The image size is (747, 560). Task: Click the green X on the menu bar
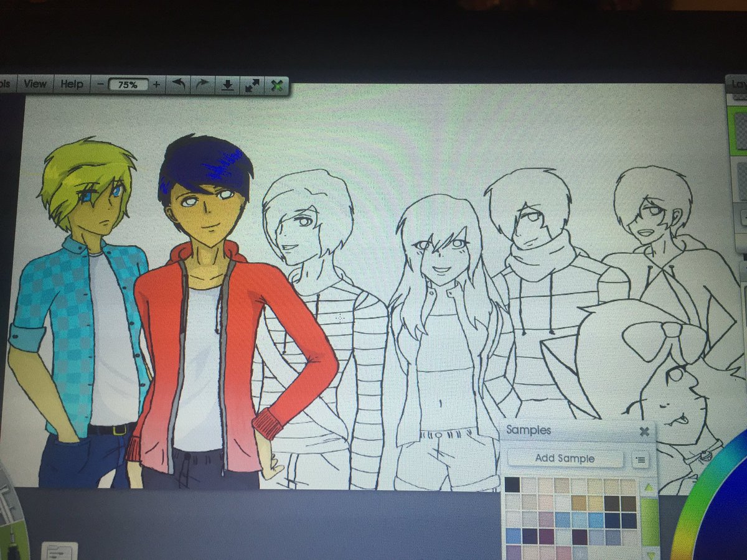[276, 85]
